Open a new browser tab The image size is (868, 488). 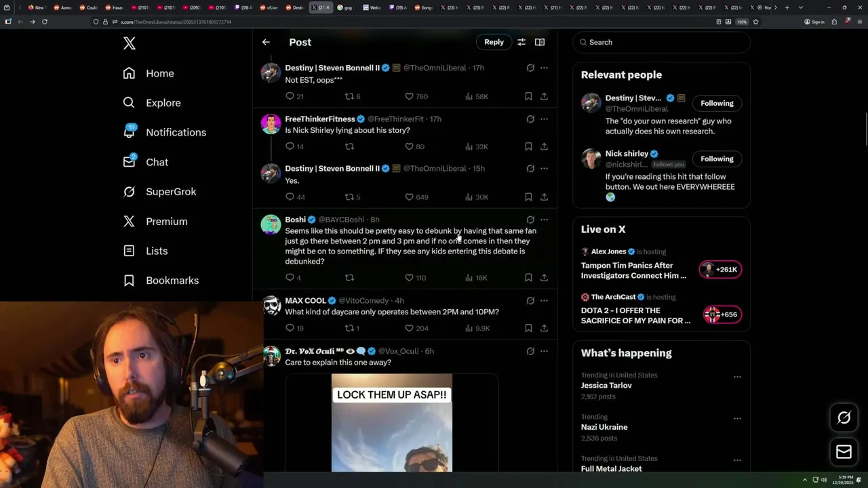point(787,7)
